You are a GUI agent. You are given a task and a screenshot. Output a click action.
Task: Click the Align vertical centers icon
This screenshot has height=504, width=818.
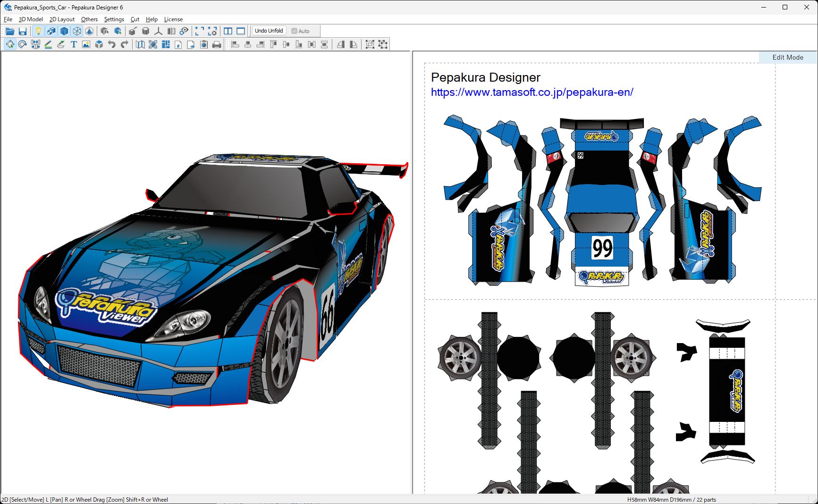coord(286,44)
